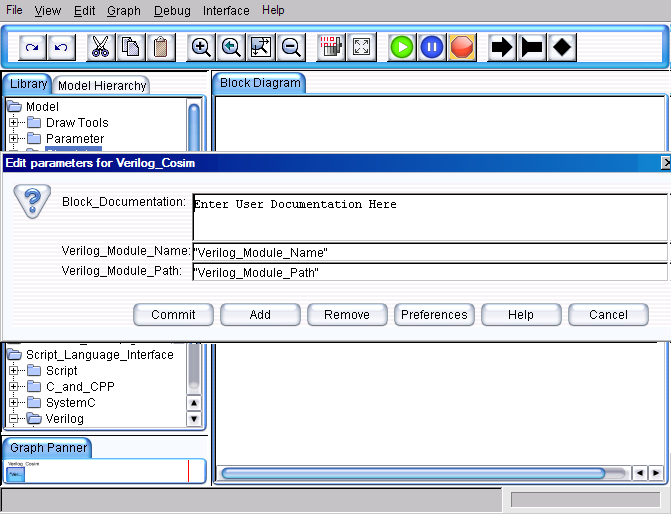671x514 pixels.
Task: Click the horizontal scrollbar thumb in Block Diagram
Action: [x=413, y=473]
